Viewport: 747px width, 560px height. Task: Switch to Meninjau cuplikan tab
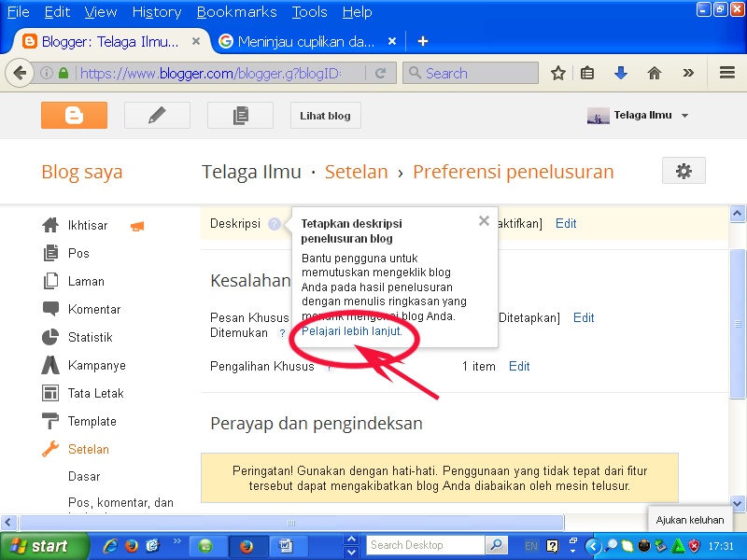click(306, 41)
